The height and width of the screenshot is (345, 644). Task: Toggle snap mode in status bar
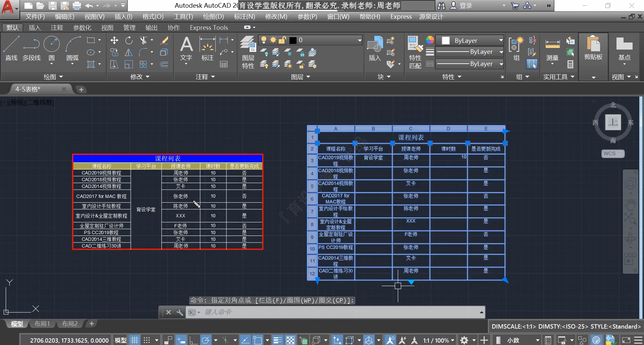point(147,340)
